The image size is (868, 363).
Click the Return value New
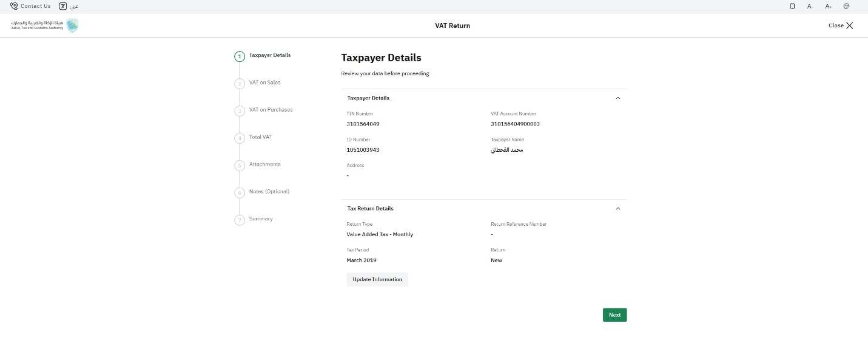[x=496, y=260]
